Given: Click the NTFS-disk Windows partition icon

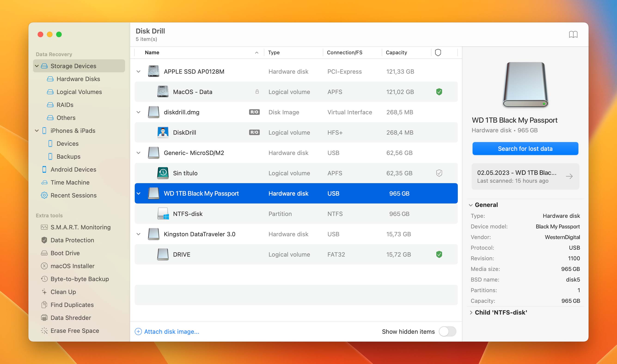Looking at the screenshot, I should 163,214.
